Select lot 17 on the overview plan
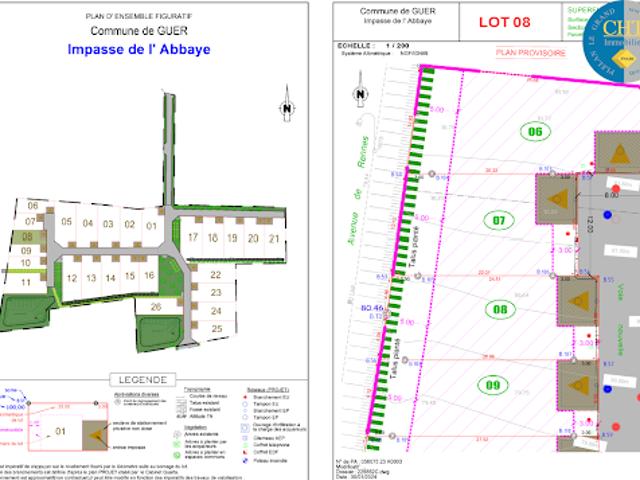Screen dimensions: 640x480 (x=193, y=237)
